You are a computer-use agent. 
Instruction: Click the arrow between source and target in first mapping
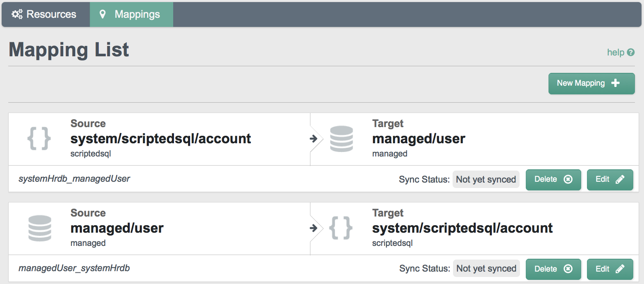tap(314, 139)
